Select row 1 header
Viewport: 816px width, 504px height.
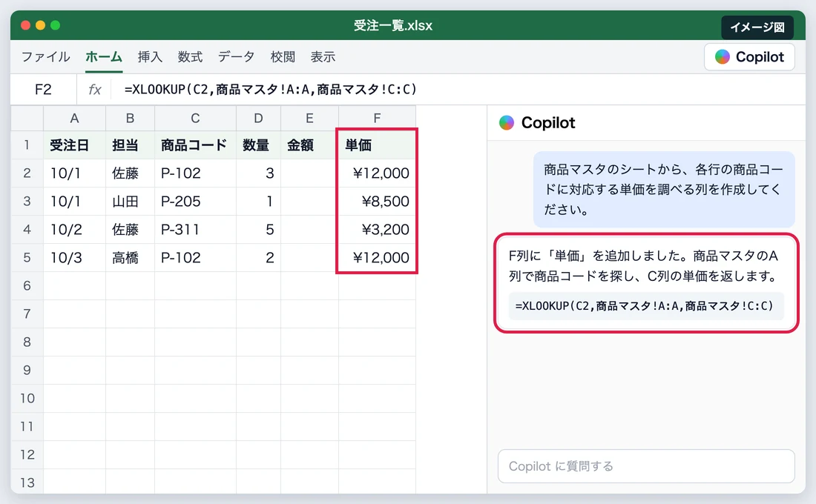tap(27, 145)
